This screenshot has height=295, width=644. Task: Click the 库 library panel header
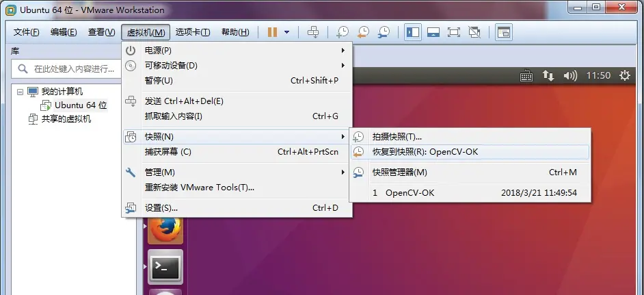point(15,51)
